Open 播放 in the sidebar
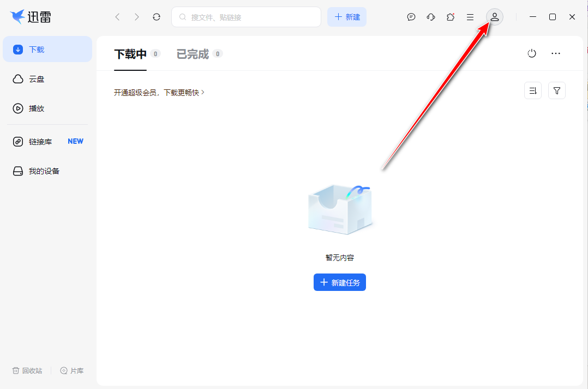Screen dimensions: 588x389 [47, 108]
